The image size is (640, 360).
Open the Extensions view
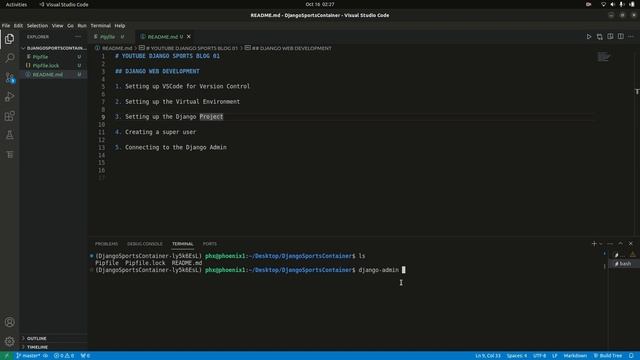(x=9, y=116)
